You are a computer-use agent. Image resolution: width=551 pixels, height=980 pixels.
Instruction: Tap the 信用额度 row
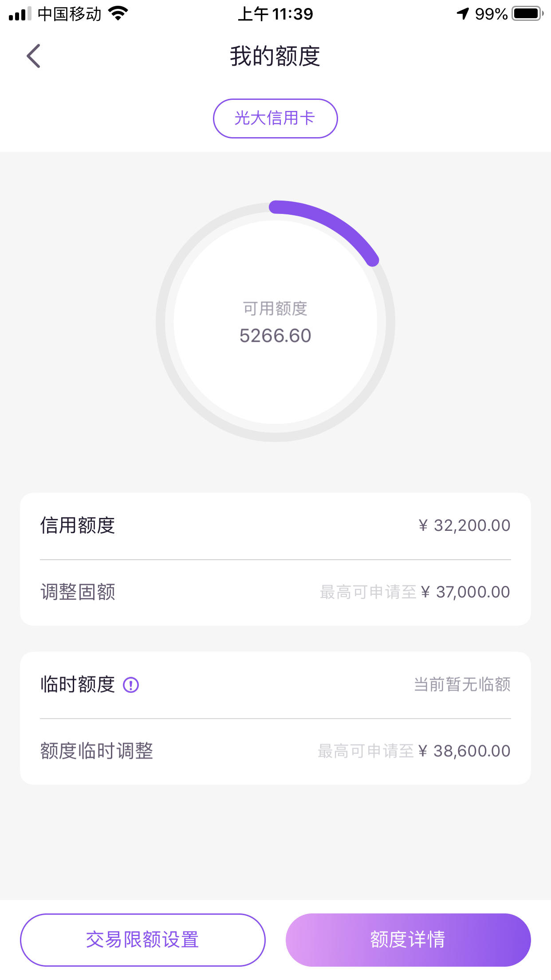pos(275,526)
